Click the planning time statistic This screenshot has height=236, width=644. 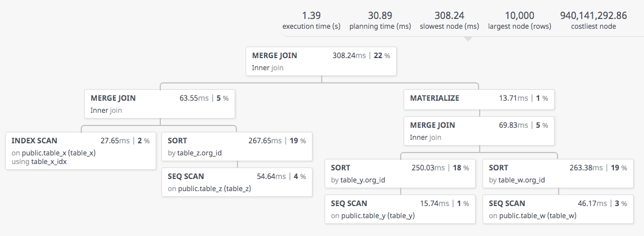pyautogui.click(x=380, y=21)
